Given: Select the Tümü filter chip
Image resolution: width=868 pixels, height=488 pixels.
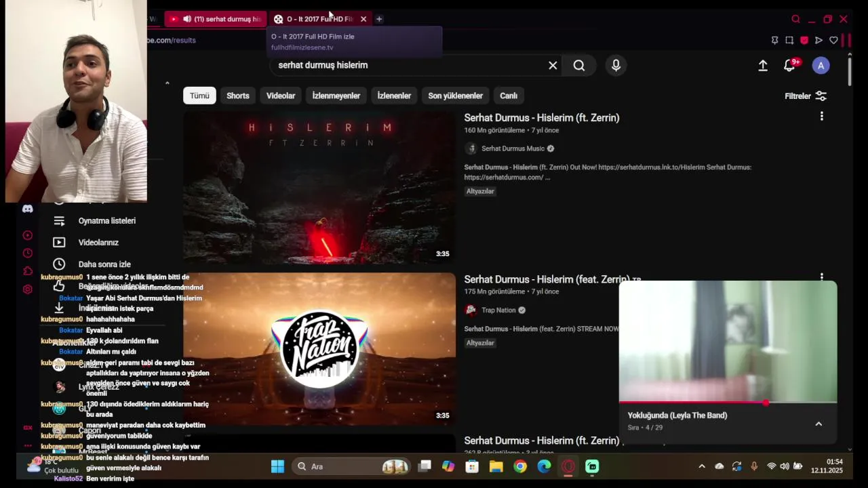Looking at the screenshot, I should tap(199, 96).
